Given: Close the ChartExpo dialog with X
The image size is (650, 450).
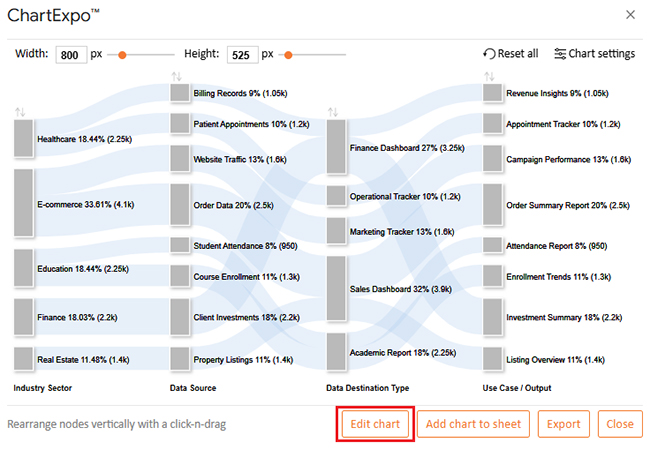Looking at the screenshot, I should [629, 14].
